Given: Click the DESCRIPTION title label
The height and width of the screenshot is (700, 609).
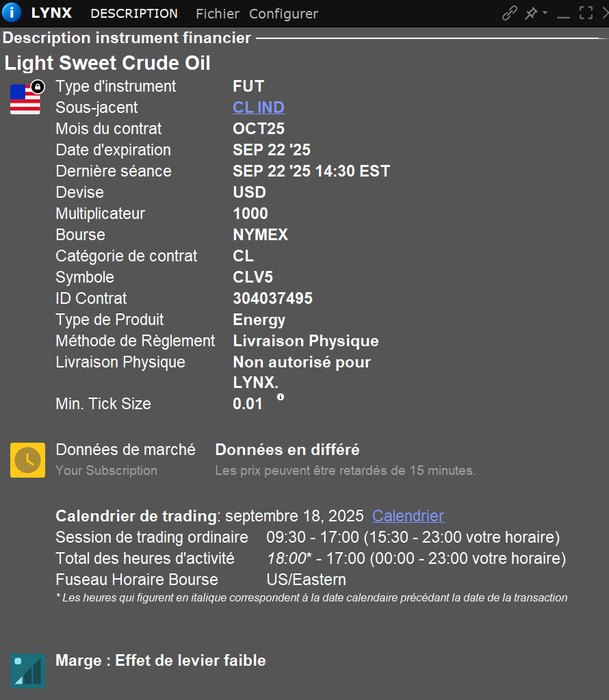Looking at the screenshot, I should (x=134, y=14).
